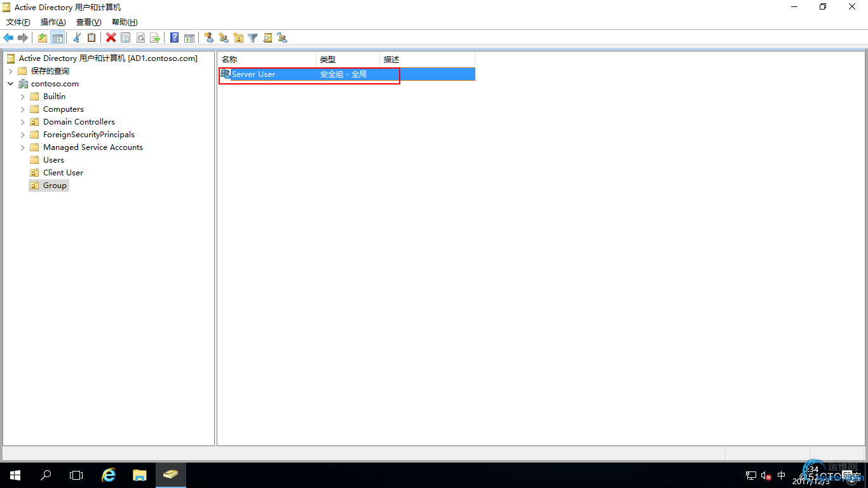Select the Users container
The height and width of the screenshot is (488, 868).
(53, 160)
